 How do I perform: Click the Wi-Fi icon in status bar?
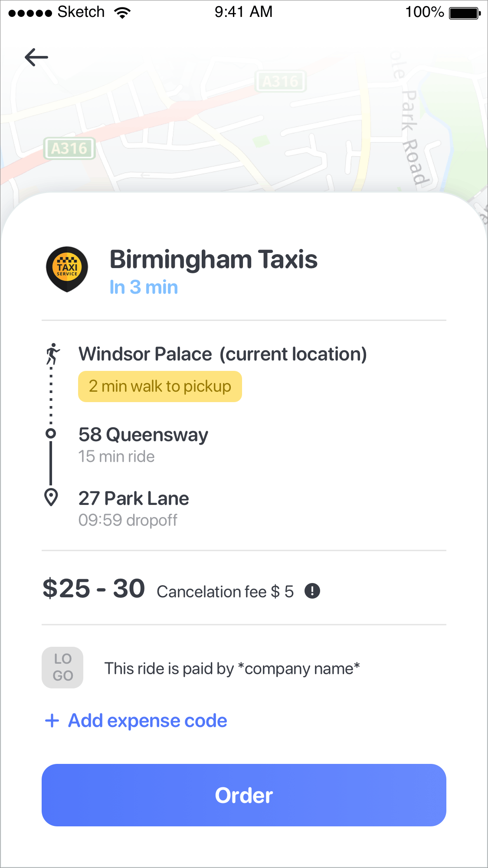pyautogui.click(x=123, y=13)
